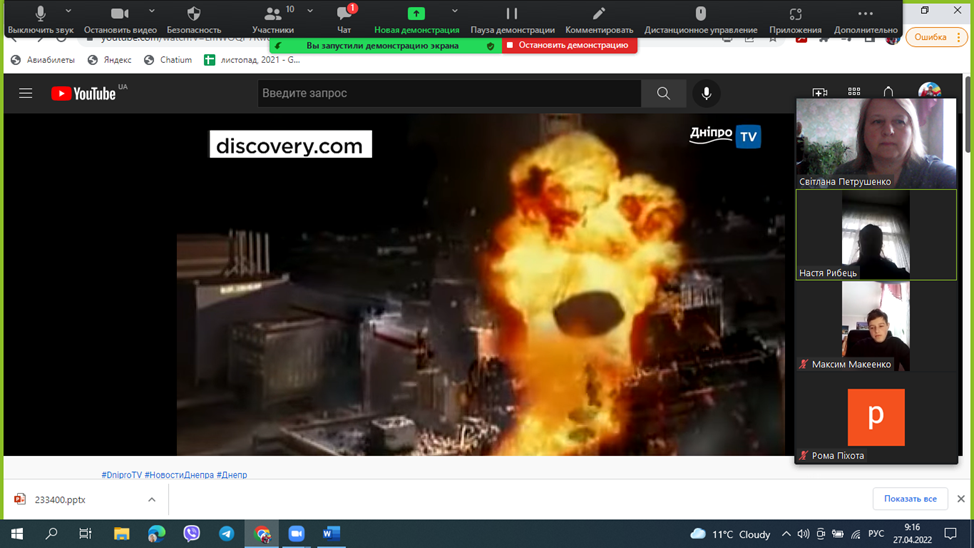Image resolution: width=974 pixels, height=548 pixels.
Task: Select Максим Макеенко video thumbnail
Action: [876, 326]
